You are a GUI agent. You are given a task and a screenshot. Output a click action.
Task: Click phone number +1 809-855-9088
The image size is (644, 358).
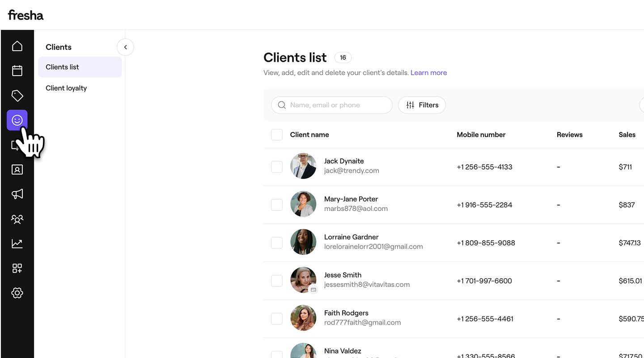[x=486, y=243]
